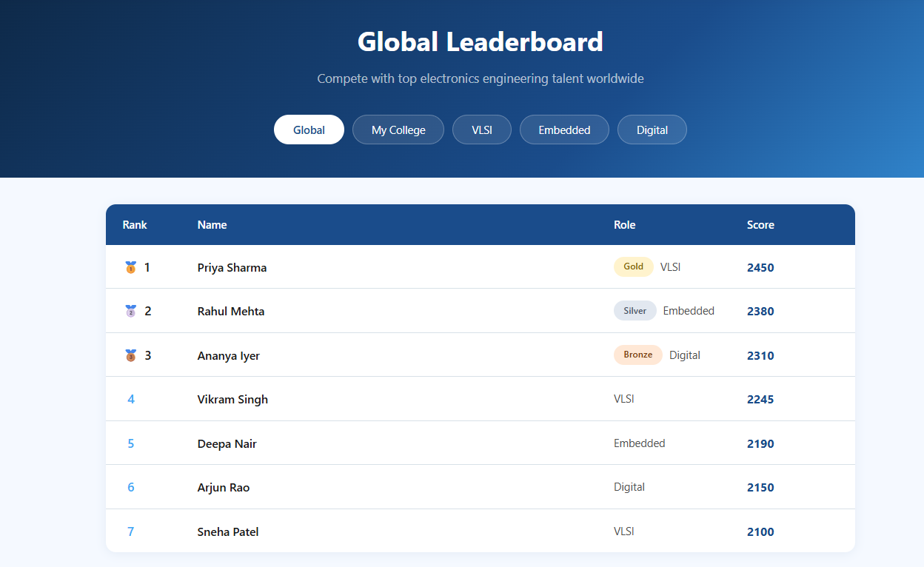The height and width of the screenshot is (567, 924).
Task: Click rank number 4
Action: pyautogui.click(x=131, y=399)
